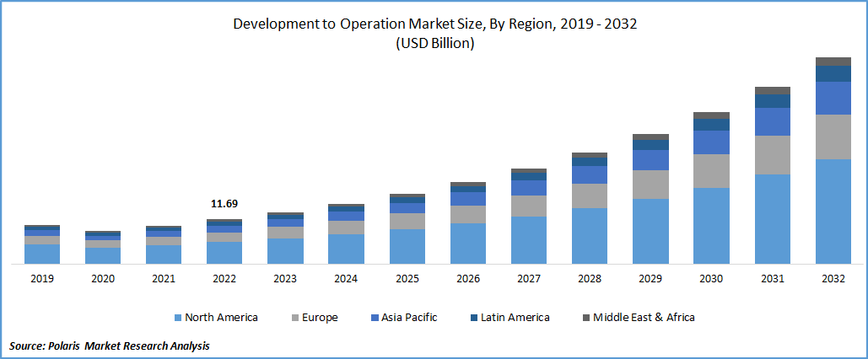
Task: Click the 2020 bar's North America segment
Action: (x=102, y=255)
